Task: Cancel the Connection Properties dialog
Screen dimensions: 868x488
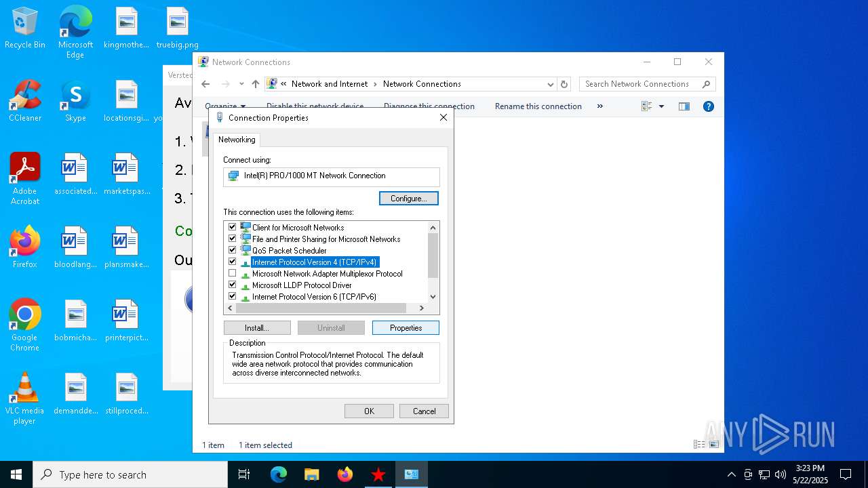Action: 425,411
